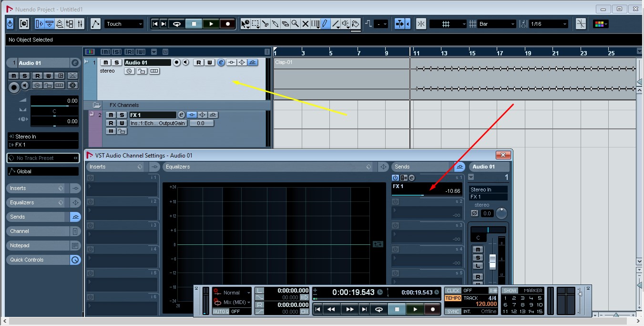
Task: Select the Mute X tool
Action: click(306, 23)
